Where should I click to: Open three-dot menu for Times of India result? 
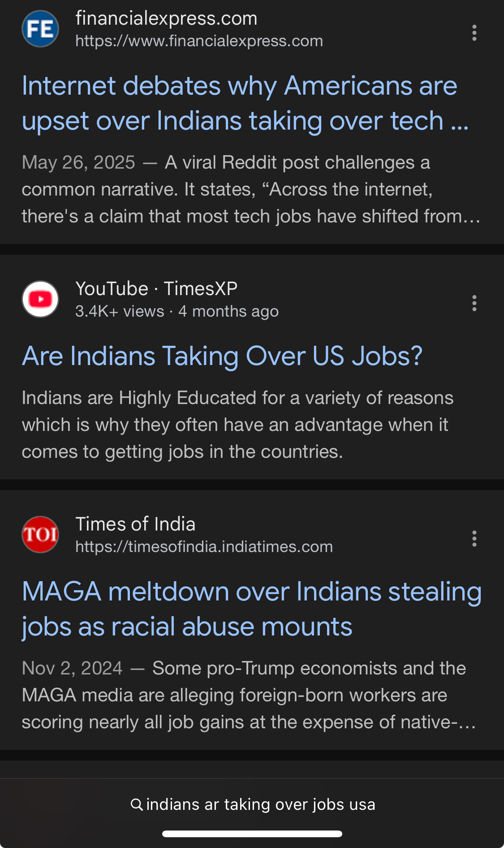(474, 539)
